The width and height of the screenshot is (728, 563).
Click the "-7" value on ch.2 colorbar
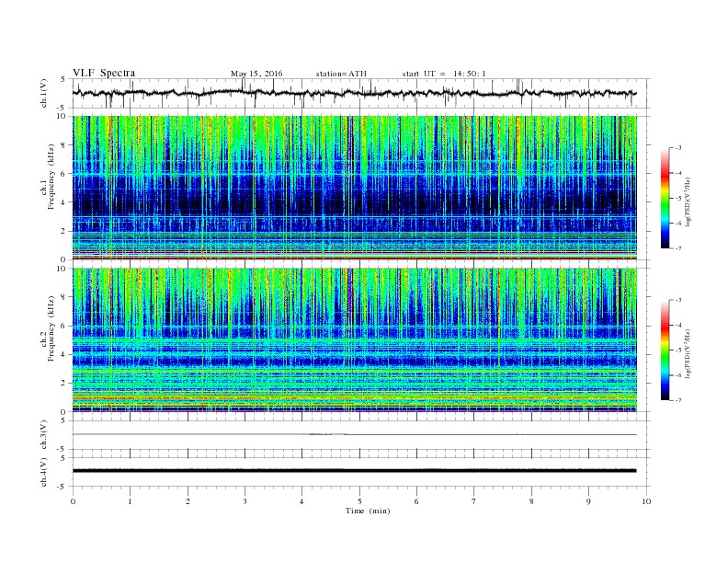pos(678,400)
